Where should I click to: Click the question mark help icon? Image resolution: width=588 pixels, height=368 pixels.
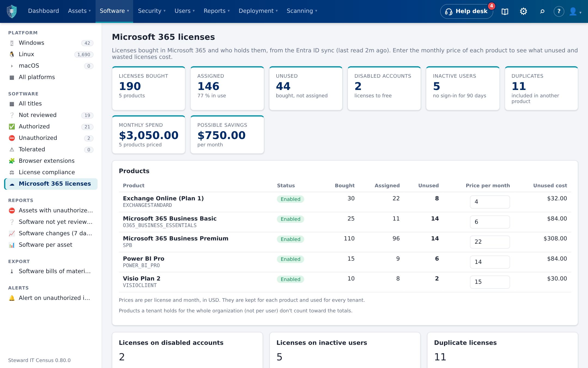559,11
